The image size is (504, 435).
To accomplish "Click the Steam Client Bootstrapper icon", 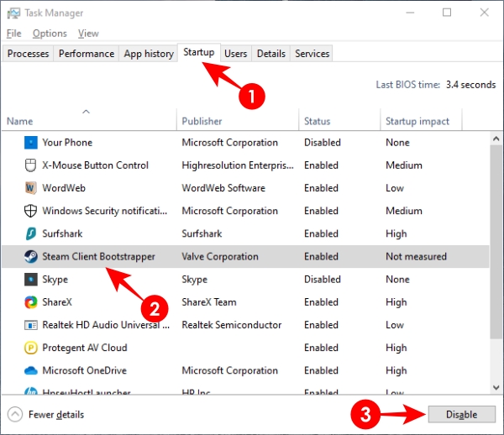I will [30, 256].
